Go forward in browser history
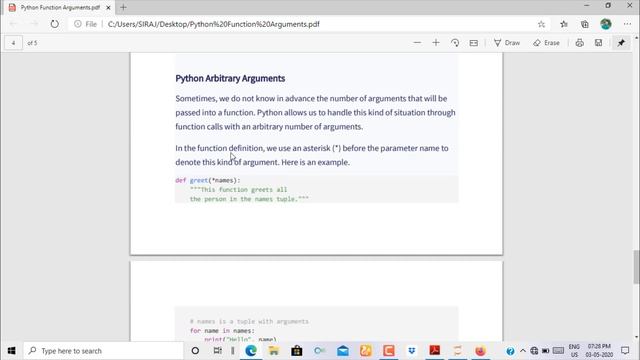The image size is (640, 360). coord(34,24)
